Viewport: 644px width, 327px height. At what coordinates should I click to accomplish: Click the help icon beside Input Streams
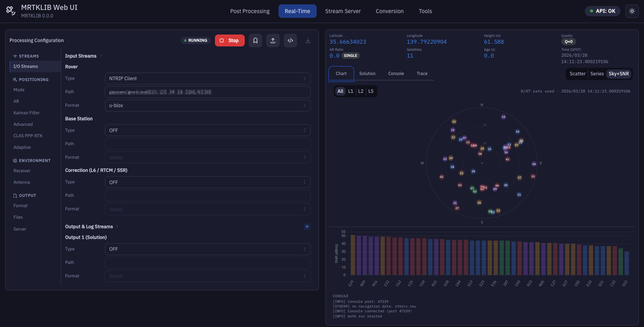(x=101, y=56)
